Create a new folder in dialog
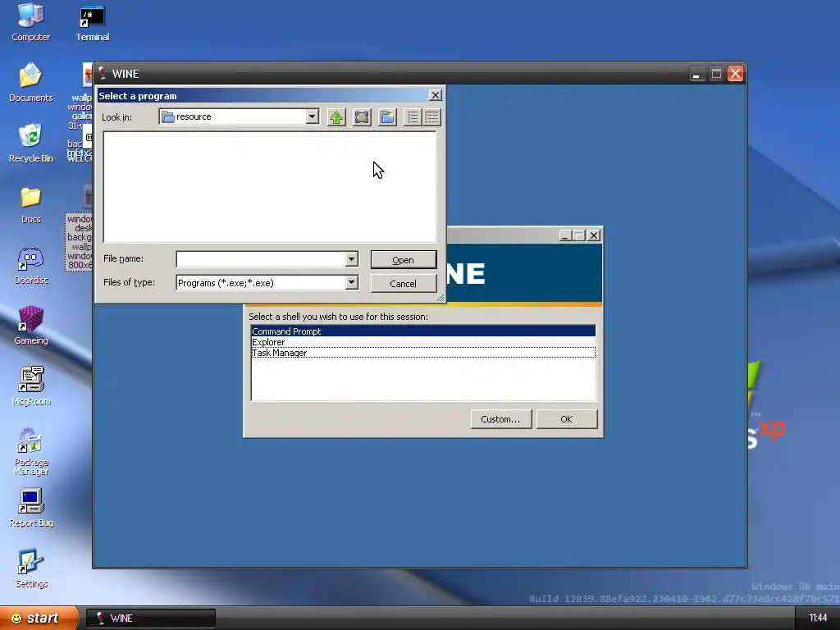The image size is (840, 630). (387, 117)
